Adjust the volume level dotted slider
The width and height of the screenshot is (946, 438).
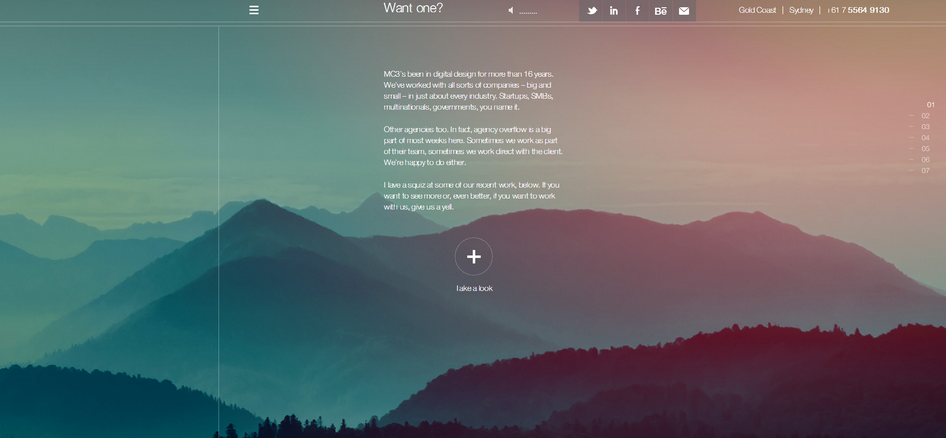point(529,12)
